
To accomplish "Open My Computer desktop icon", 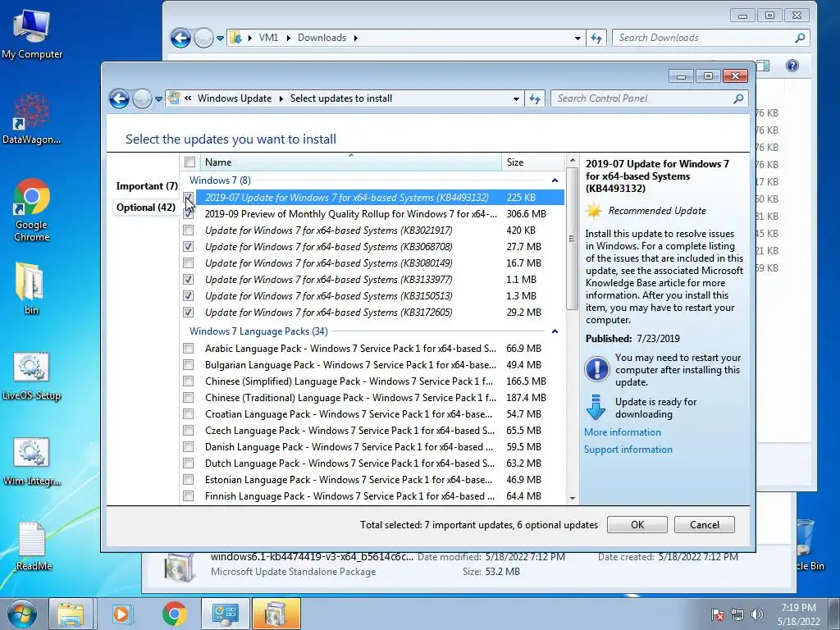I will [x=32, y=33].
